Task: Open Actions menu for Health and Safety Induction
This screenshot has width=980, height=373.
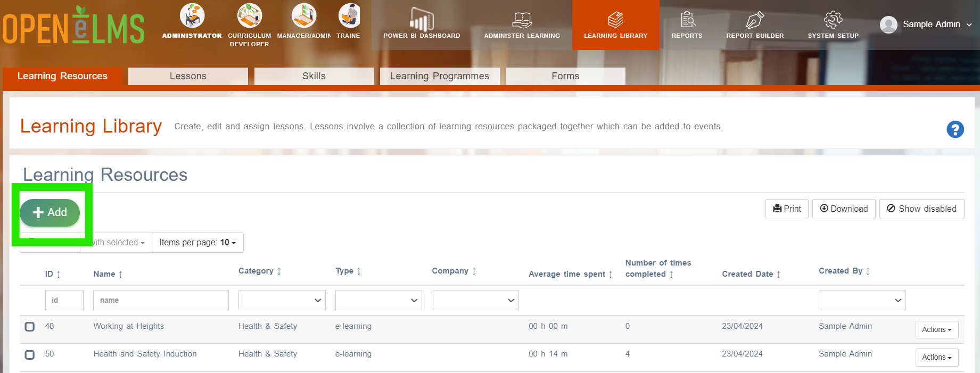Action: click(x=937, y=358)
